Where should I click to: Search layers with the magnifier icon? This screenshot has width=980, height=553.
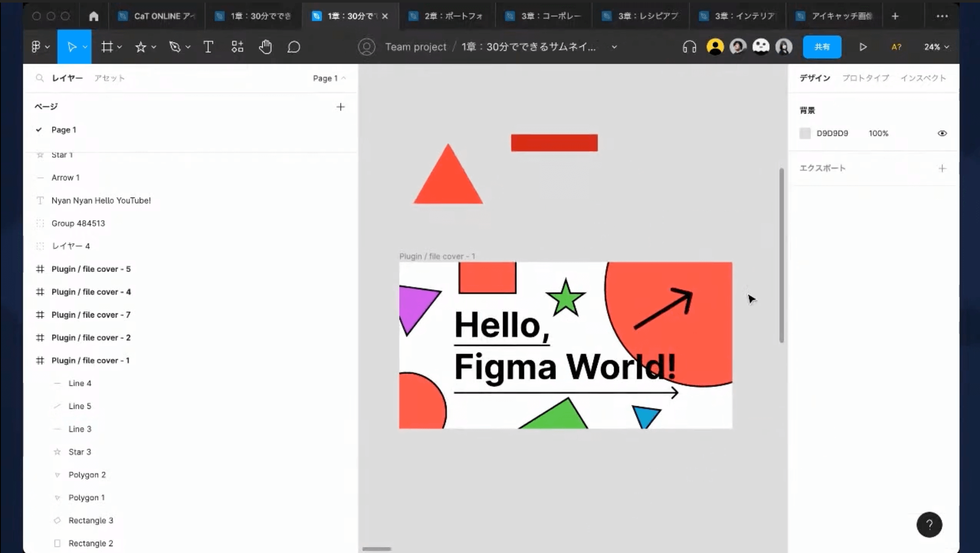[40, 78]
